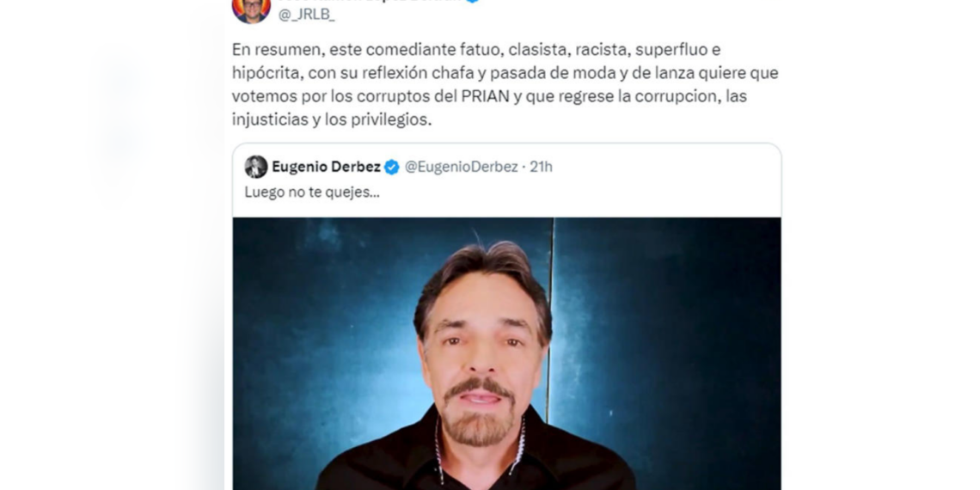The height and width of the screenshot is (490, 980).
Task: Click the word 'hipócrita' in the tweet
Action: pyautogui.click(x=266, y=74)
